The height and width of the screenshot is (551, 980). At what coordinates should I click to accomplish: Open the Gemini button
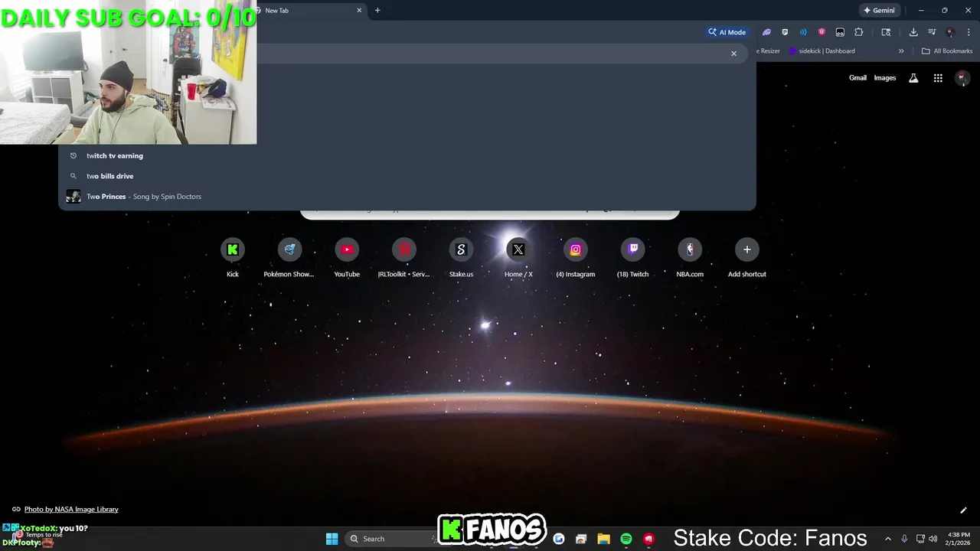(878, 11)
